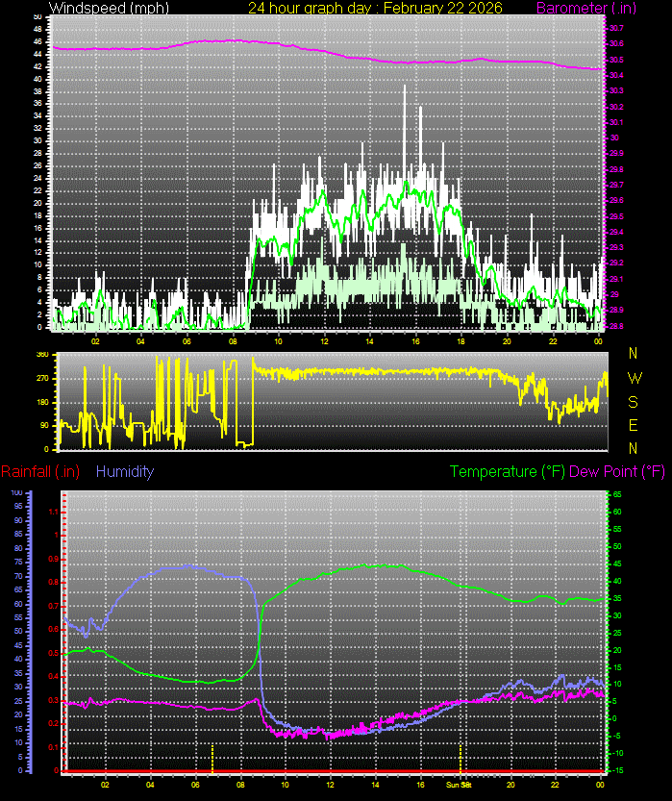Viewport: 672px width, 801px height.
Task: Click the 270 wind direction axis value
Action: pos(43,379)
